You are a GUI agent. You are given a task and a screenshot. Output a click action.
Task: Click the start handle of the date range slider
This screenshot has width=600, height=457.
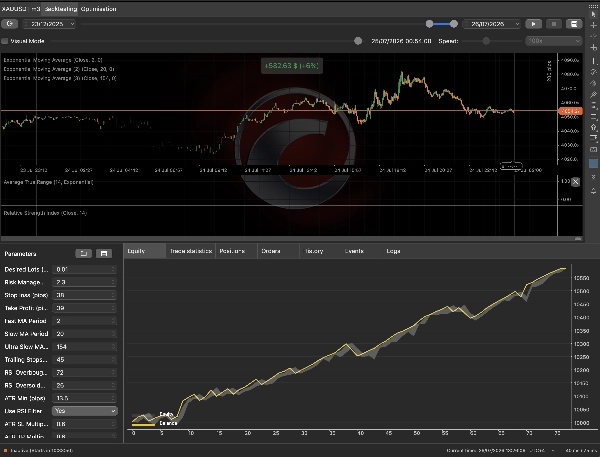point(429,24)
